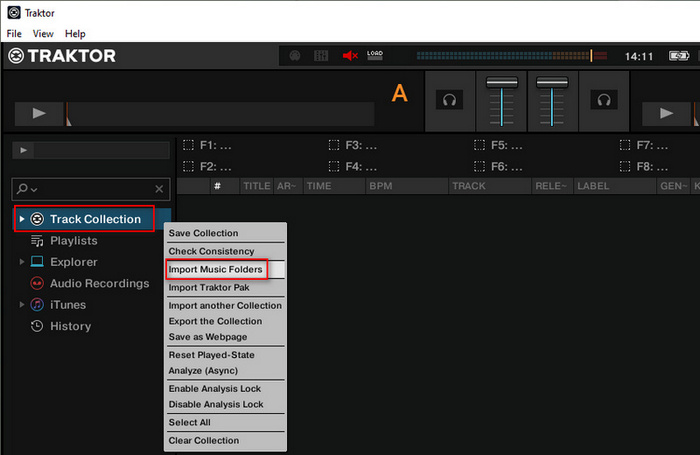This screenshot has width=700, height=455.
Task: Open the Help menu
Action: point(75,34)
